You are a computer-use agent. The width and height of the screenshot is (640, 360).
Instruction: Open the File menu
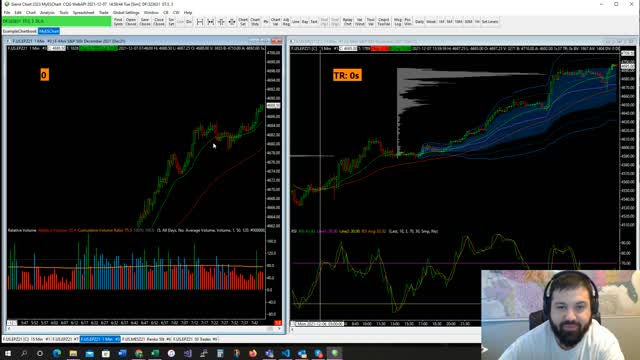(7, 13)
